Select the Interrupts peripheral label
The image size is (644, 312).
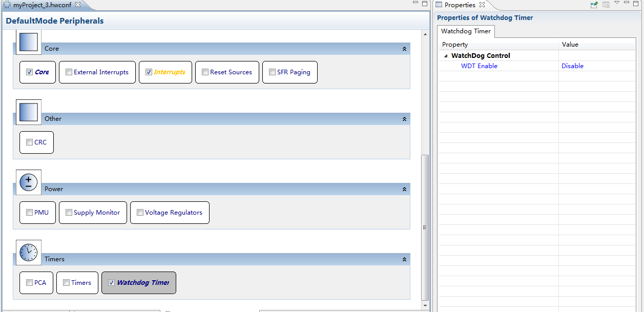pyautogui.click(x=170, y=72)
